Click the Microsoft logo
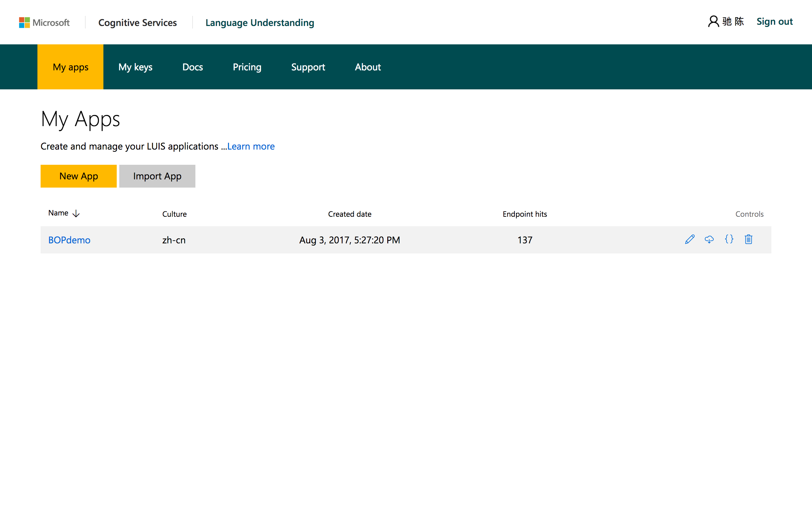This screenshot has height=507, width=812. (x=44, y=22)
